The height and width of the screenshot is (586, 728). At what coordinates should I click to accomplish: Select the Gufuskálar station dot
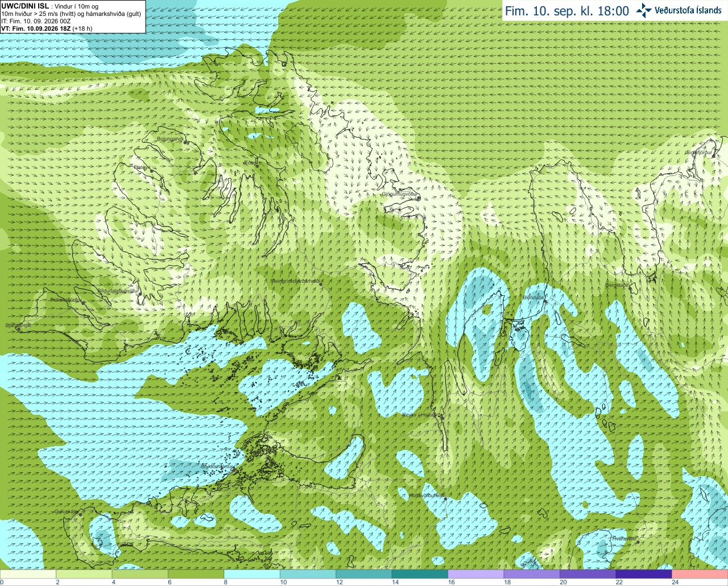click(80, 515)
